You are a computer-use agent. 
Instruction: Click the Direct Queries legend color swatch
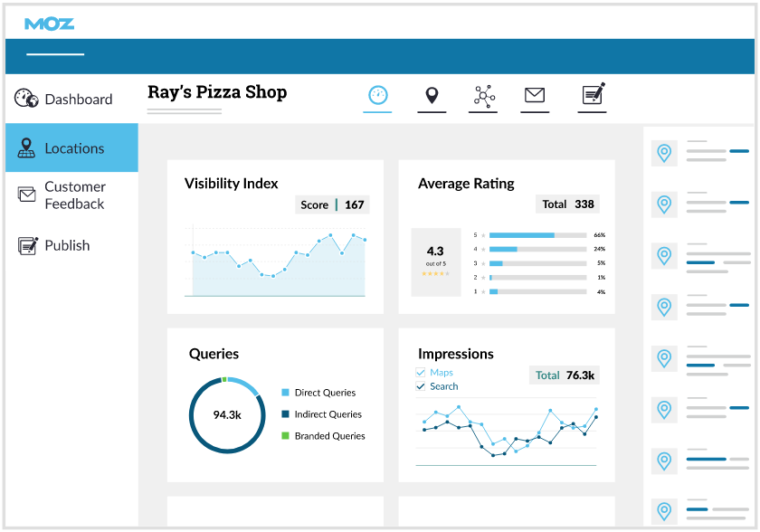(x=285, y=393)
